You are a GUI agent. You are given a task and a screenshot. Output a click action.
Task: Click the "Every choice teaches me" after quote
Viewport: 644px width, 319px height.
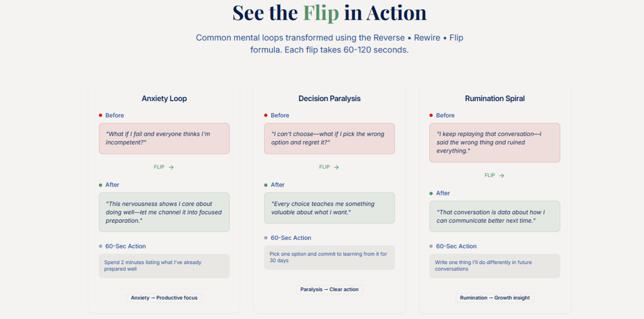point(329,208)
